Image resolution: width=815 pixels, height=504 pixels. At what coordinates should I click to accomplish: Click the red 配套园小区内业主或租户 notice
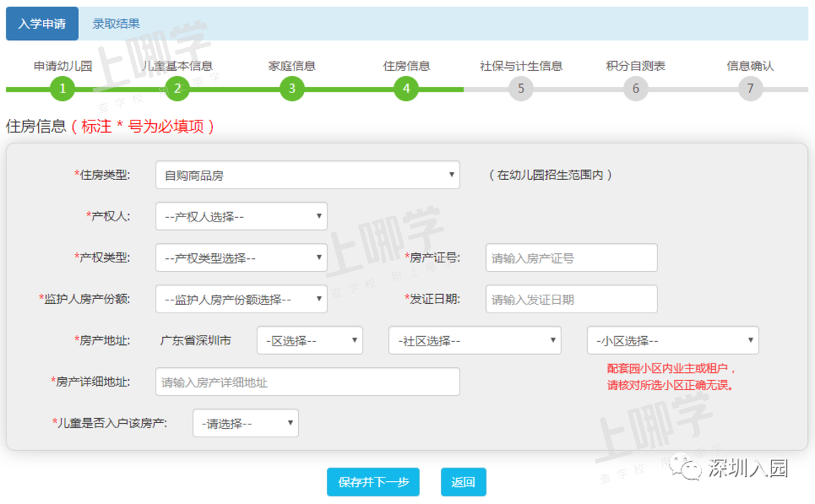tap(672, 376)
